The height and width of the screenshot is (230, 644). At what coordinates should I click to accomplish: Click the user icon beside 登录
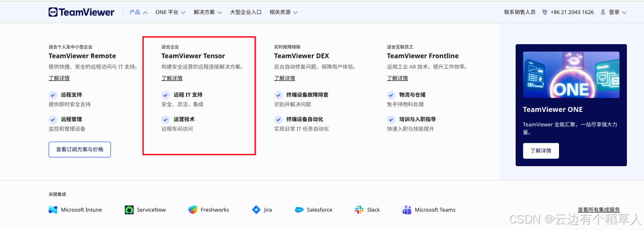[x=603, y=12]
